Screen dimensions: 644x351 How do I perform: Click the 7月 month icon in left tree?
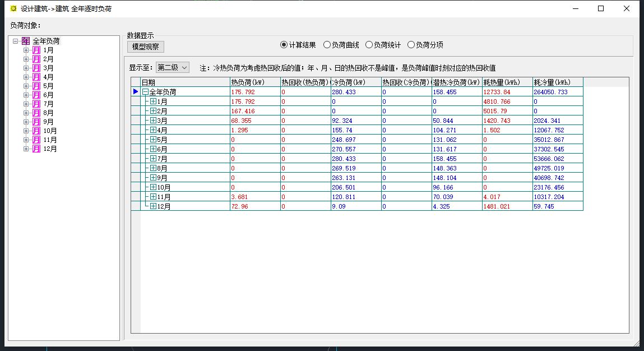[x=36, y=104]
